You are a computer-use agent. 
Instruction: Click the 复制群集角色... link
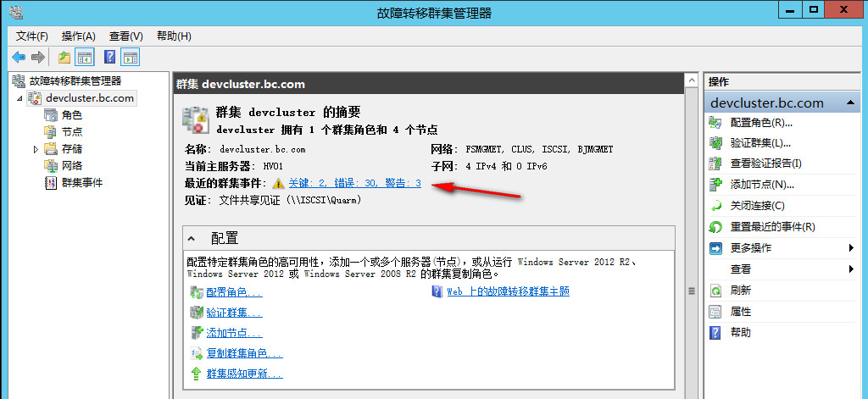coord(245,353)
